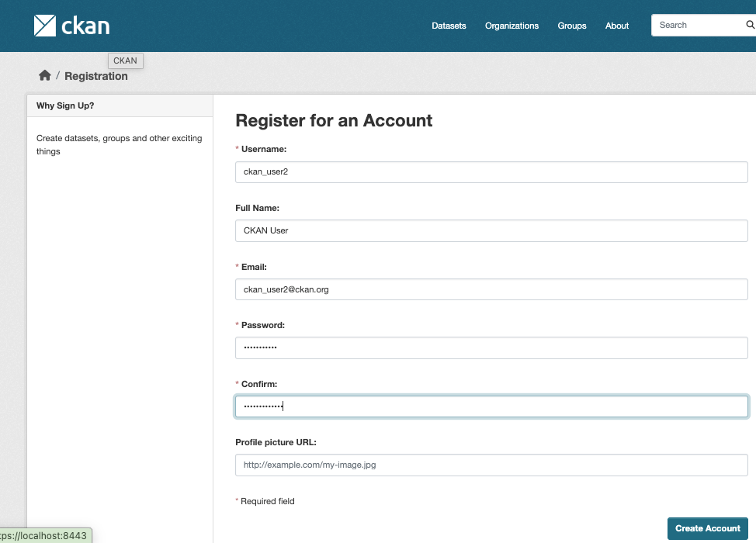The height and width of the screenshot is (543, 756).
Task: Click the Registration breadcrumb link
Action: click(x=96, y=76)
